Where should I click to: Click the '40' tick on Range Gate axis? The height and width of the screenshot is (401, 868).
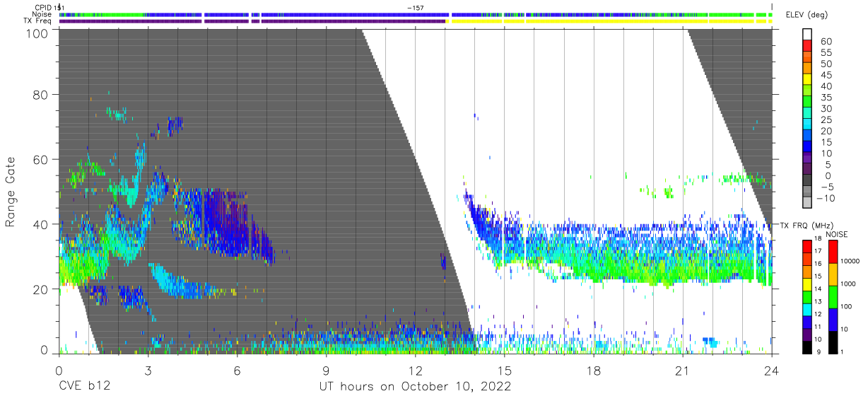41,224
